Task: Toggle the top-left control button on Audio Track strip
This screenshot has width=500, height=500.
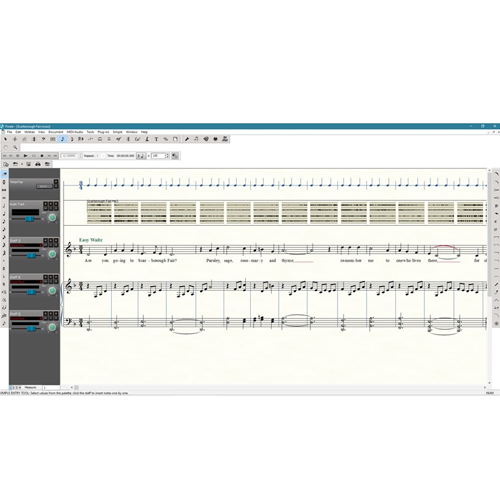Action: click(x=46, y=204)
